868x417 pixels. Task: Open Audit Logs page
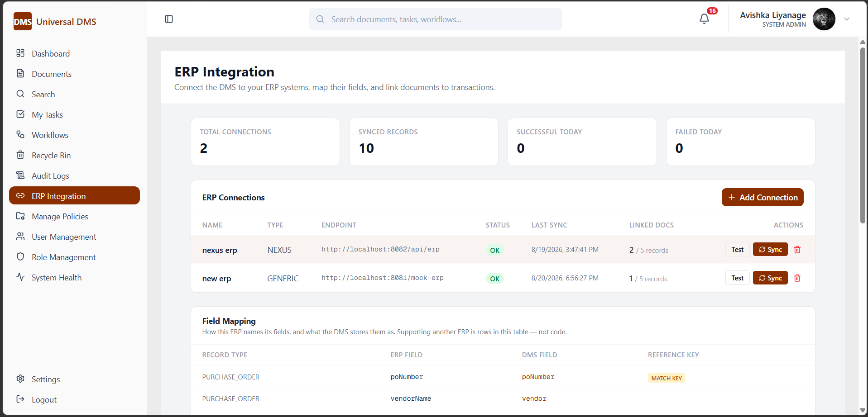pos(74,175)
